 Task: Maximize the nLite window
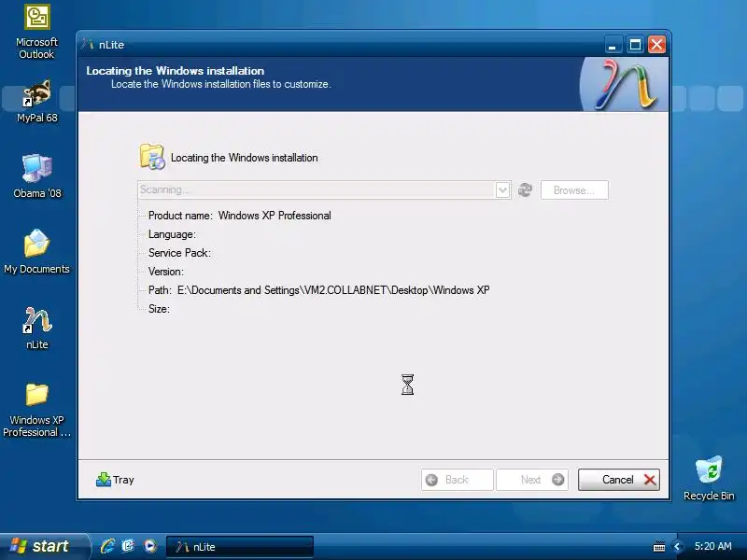(x=635, y=45)
